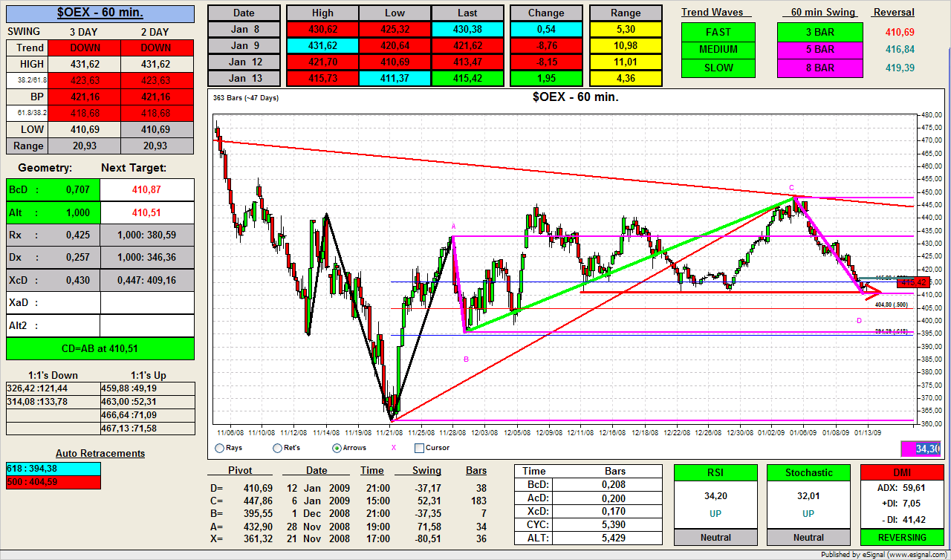Click the $OEX - 60 min. title link
The width and height of the screenshot is (951, 560).
click(100, 13)
